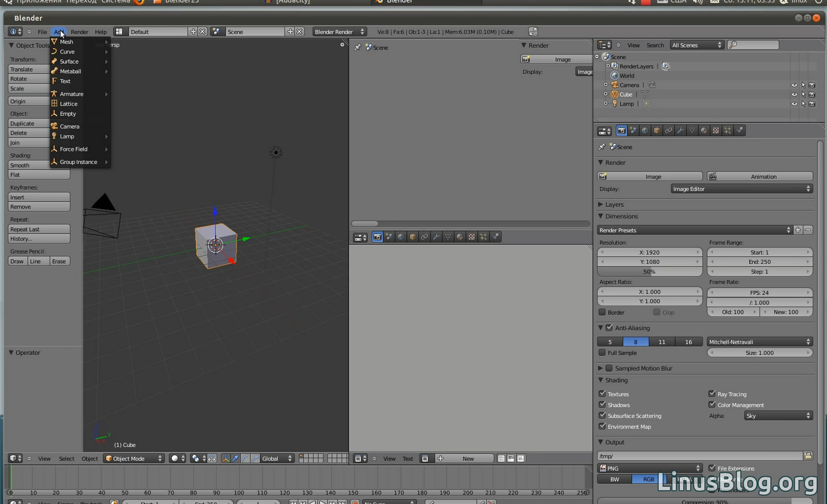Enable the Full Sample checkbox

point(602,353)
